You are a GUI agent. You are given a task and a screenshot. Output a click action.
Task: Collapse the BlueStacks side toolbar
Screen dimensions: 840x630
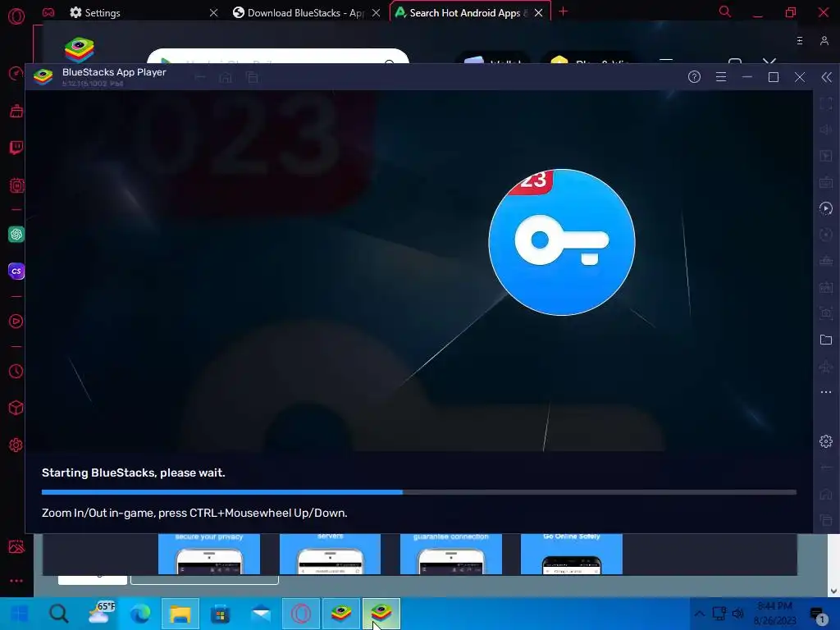[x=827, y=77]
